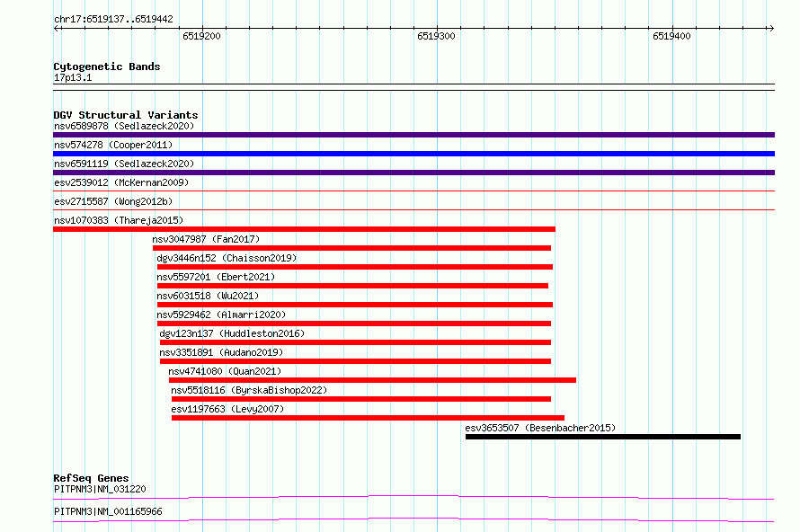The width and height of the screenshot is (800, 532).
Task: Click the nsv6589878 (Sedlazeck2020) variant label
Action: [x=124, y=126]
